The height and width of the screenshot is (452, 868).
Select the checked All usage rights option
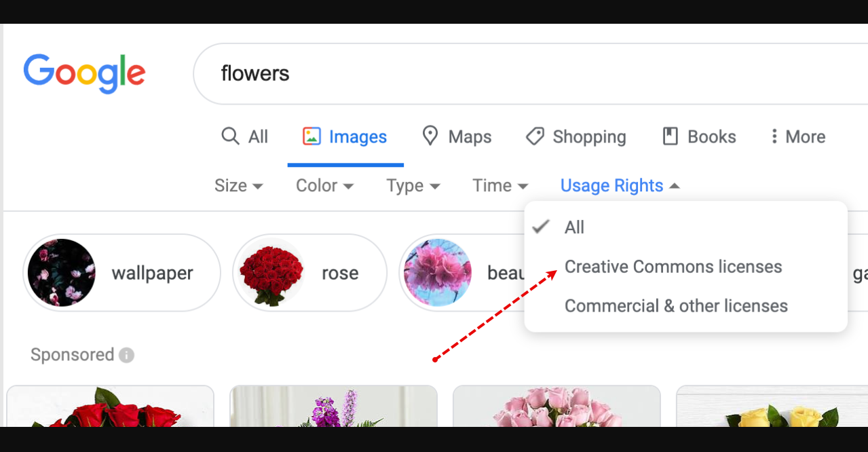[x=574, y=227]
